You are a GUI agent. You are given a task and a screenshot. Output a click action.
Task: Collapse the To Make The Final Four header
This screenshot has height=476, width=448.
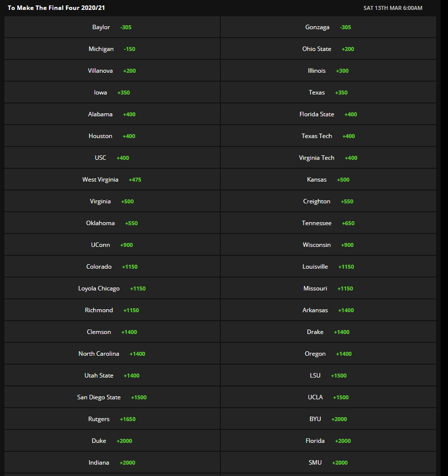click(x=56, y=8)
